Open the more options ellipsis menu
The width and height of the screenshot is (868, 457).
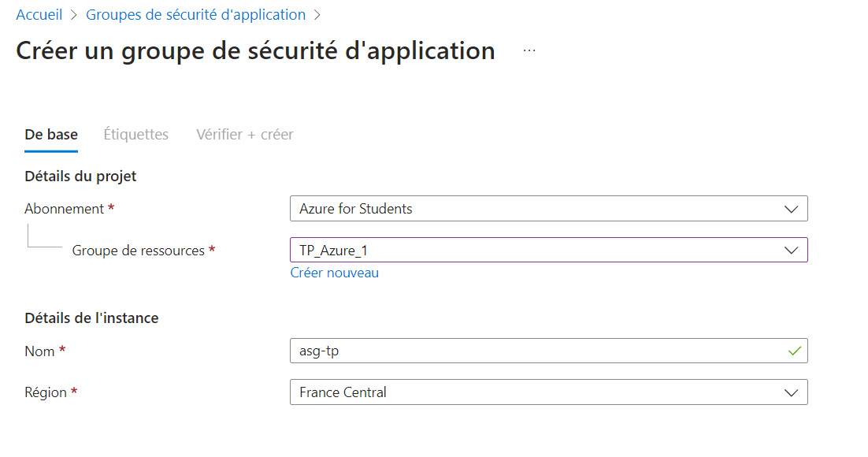(x=529, y=50)
